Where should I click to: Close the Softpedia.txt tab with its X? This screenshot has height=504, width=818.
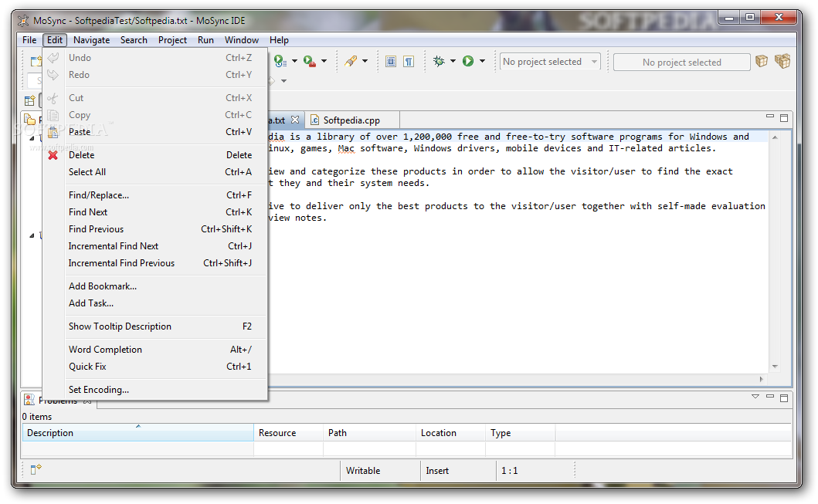295,120
